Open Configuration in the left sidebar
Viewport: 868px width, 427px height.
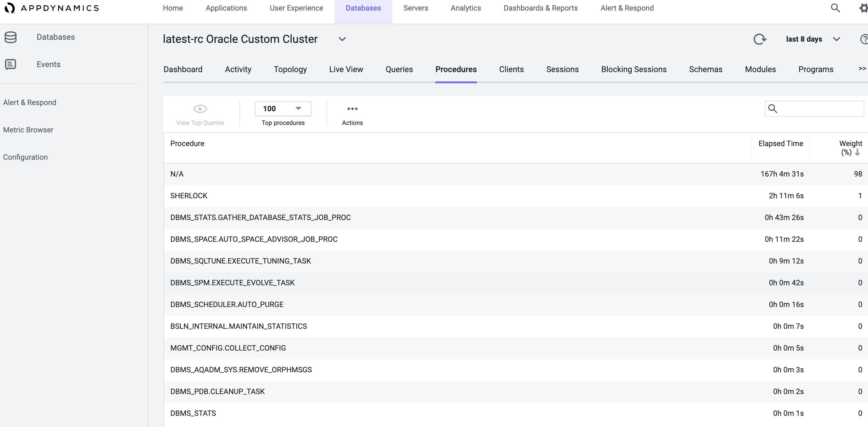click(25, 157)
